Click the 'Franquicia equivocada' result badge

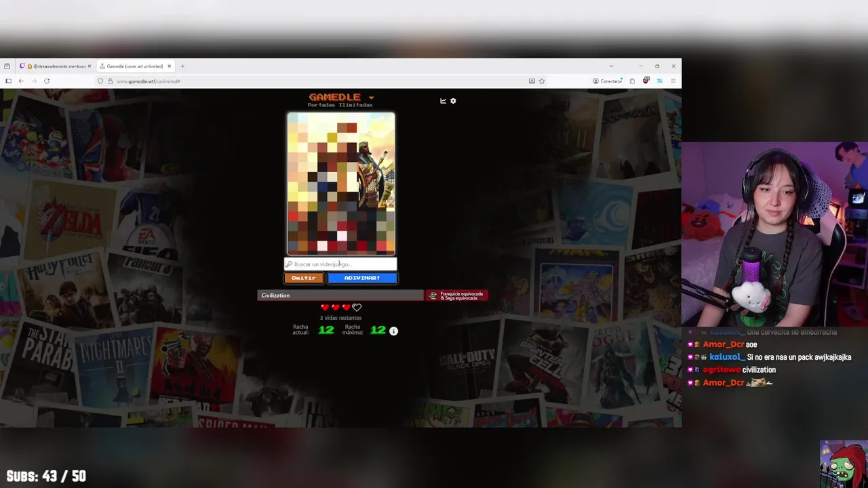coord(456,296)
